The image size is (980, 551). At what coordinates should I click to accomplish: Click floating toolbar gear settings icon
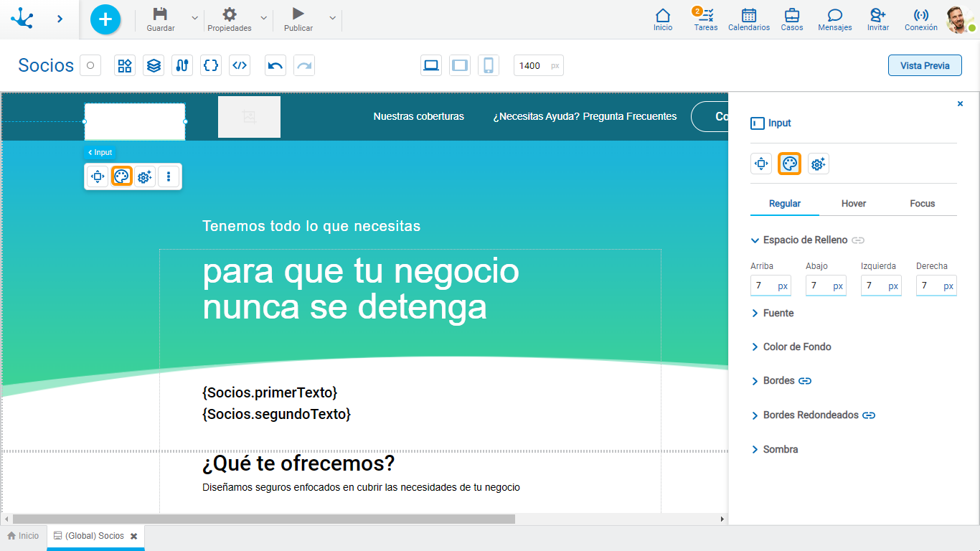click(145, 176)
